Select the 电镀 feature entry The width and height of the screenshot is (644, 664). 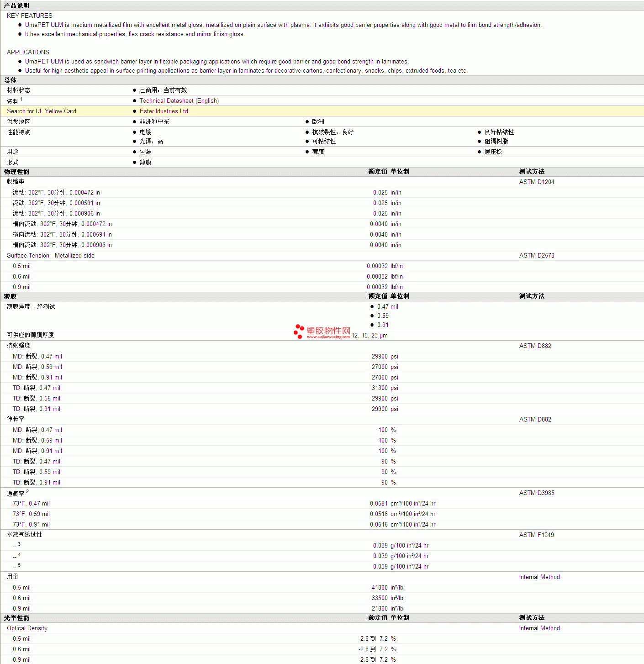(x=146, y=132)
